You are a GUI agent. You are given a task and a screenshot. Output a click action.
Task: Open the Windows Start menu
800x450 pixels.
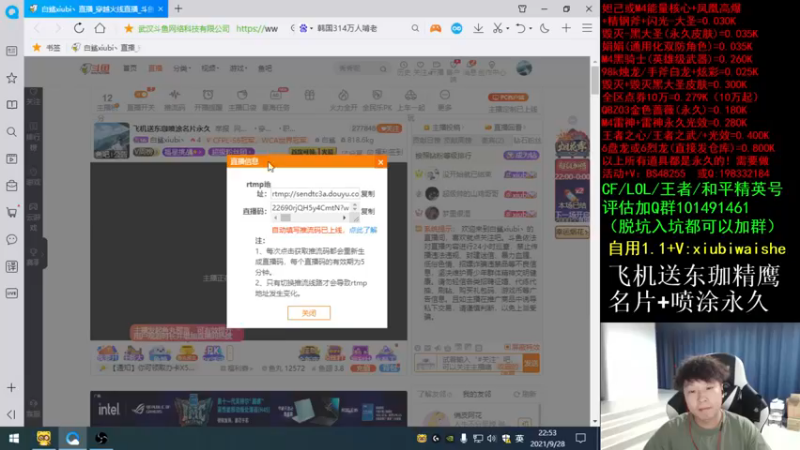(14, 438)
